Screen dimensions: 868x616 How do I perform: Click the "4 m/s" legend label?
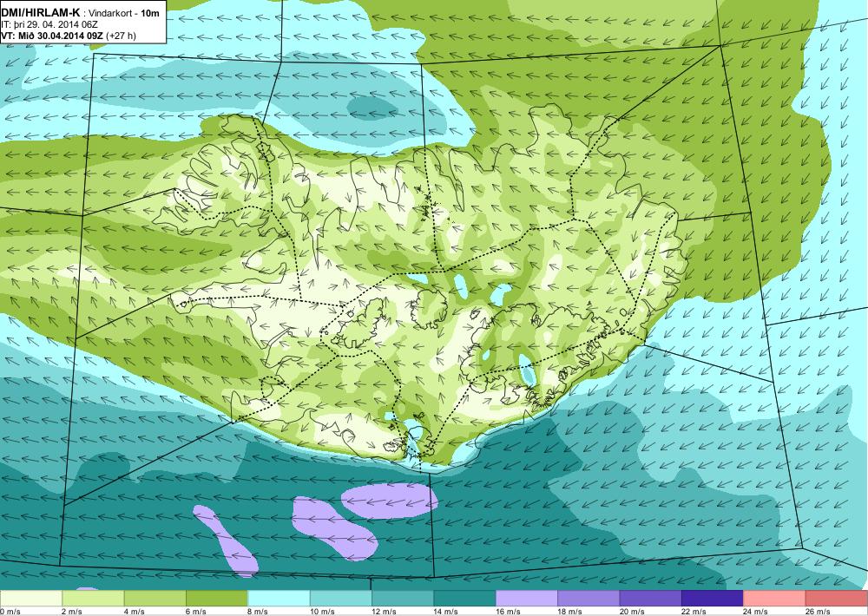tap(134, 612)
